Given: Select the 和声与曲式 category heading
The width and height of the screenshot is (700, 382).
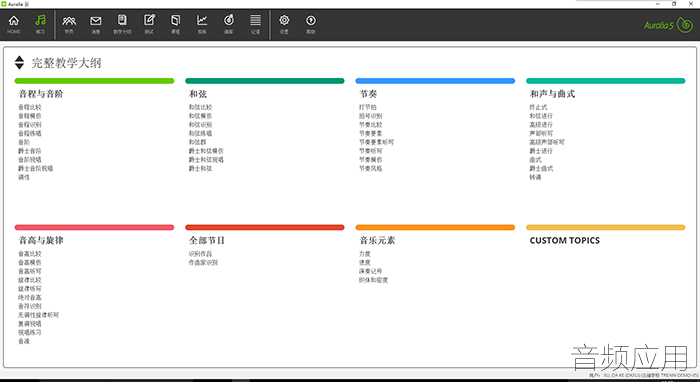Looking at the screenshot, I should click(552, 94).
